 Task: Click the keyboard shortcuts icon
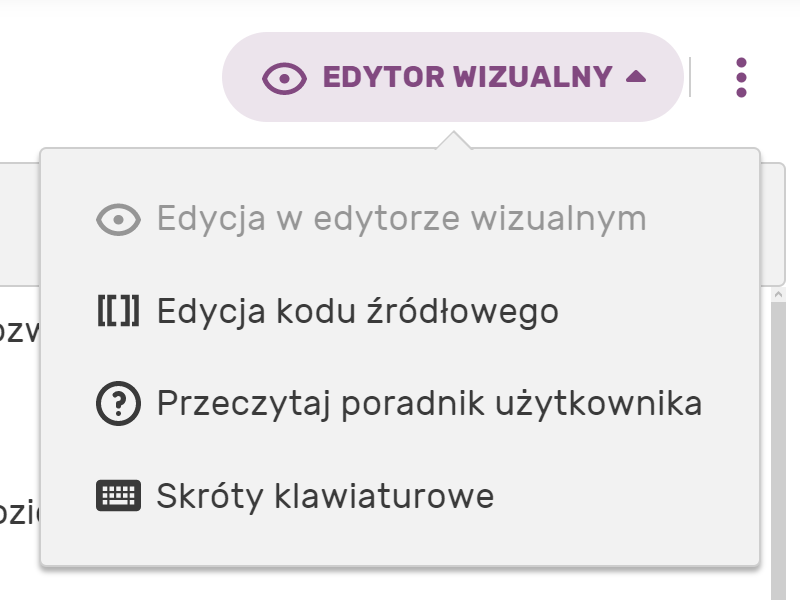point(118,496)
